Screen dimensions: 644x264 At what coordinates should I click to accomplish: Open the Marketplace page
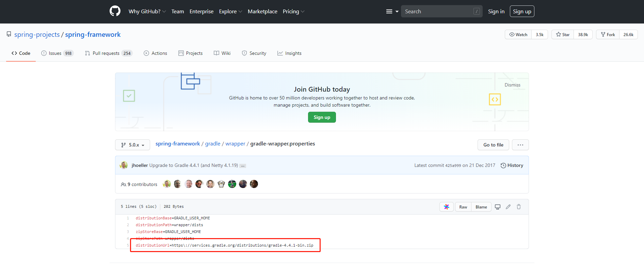coord(262,12)
